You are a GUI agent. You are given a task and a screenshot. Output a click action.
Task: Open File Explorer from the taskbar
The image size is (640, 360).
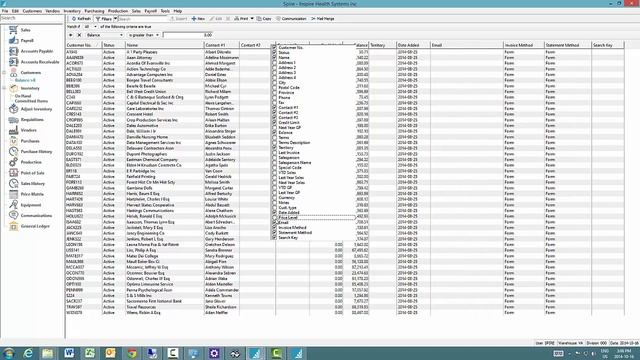(48, 353)
